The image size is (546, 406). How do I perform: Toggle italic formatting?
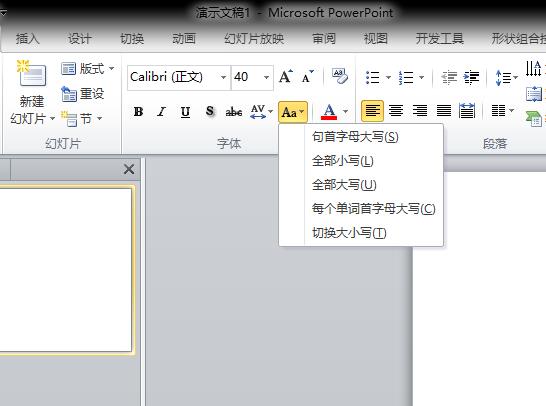pos(161,112)
